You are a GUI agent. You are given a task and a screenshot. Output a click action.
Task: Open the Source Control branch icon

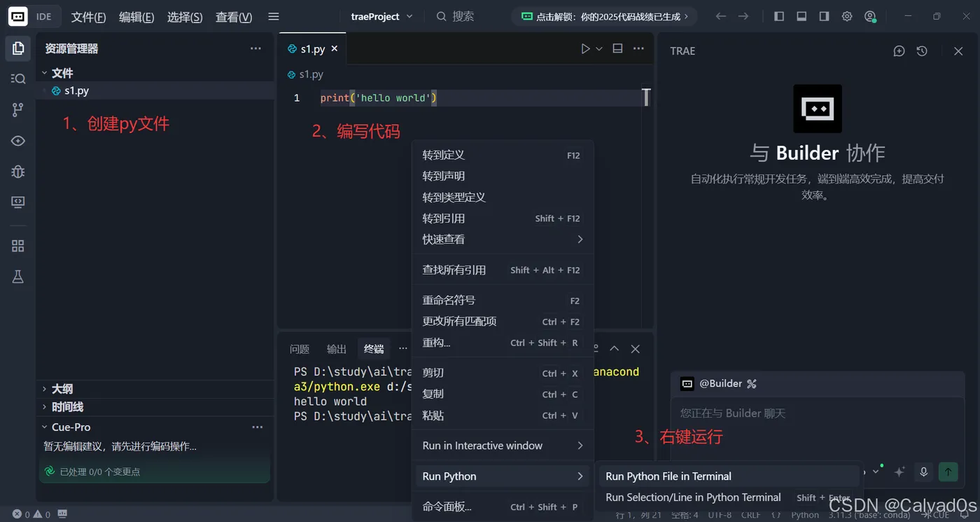tap(18, 109)
